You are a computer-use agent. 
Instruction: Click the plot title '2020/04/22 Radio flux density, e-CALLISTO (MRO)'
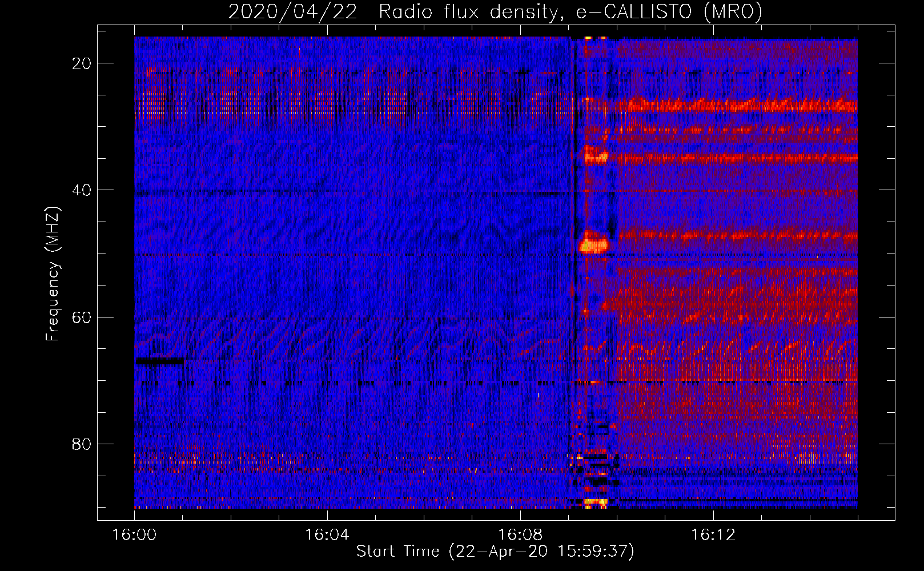(x=495, y=11)
